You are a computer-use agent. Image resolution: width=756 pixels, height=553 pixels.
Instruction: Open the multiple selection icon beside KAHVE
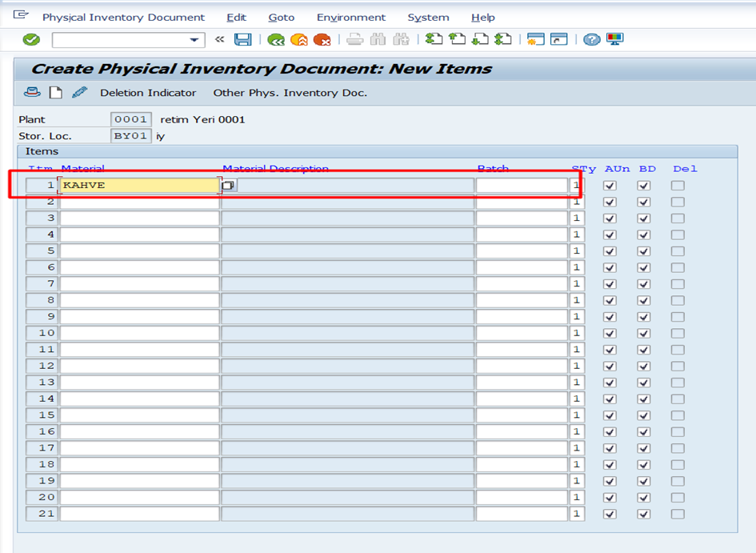pyautogui.click(x=227, y=184)
